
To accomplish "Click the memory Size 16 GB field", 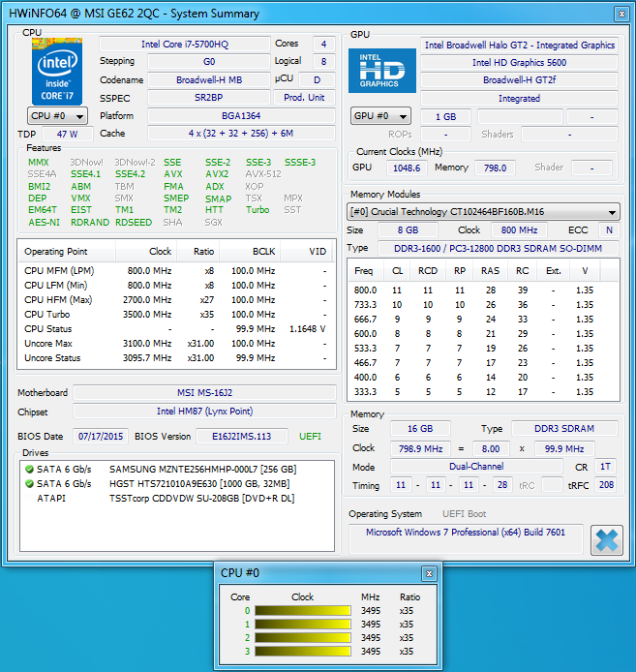I will [420, 429].
